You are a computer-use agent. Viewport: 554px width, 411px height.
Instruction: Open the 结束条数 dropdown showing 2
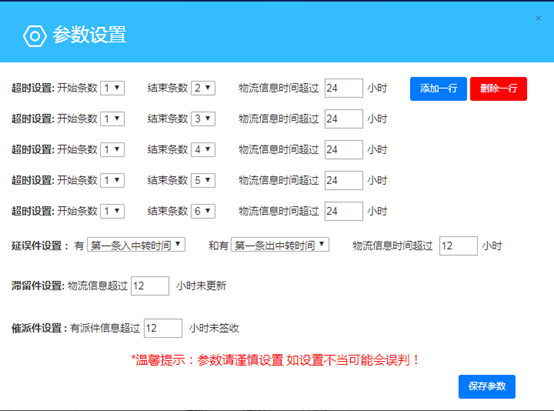pos(203,88)
